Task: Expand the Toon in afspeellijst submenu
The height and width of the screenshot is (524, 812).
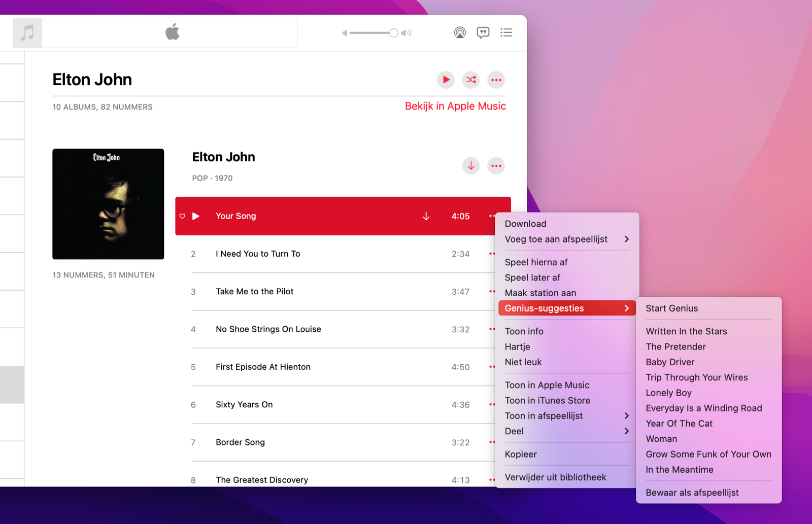Action: [x=567, y=415]
